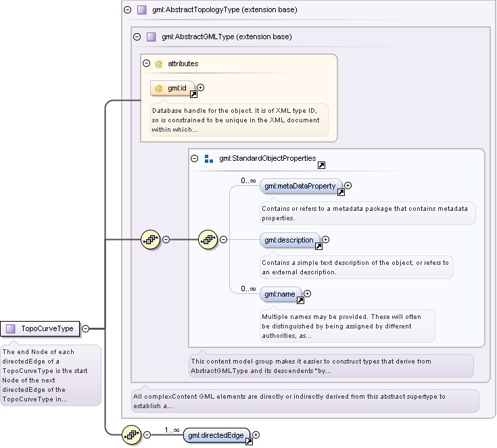Expand the gml:directedEdge element
Viewport: 497px width, 448px height.
pyautogui.click(x=256, y=435)
